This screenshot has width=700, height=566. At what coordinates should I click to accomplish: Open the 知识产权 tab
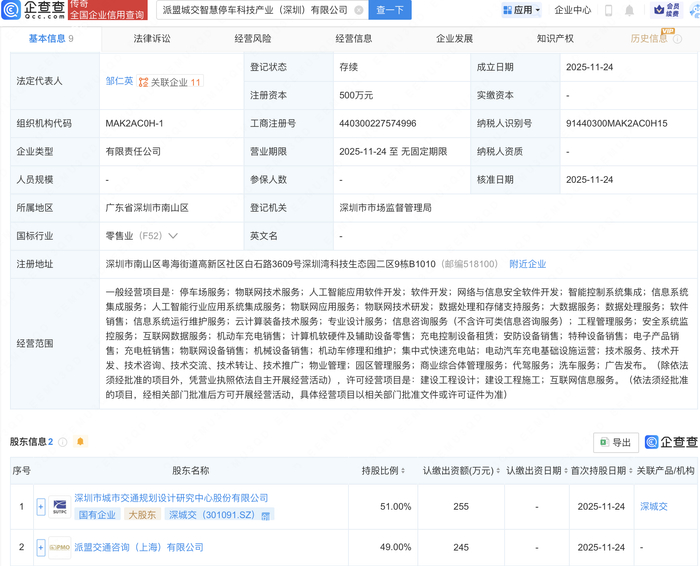555,39
